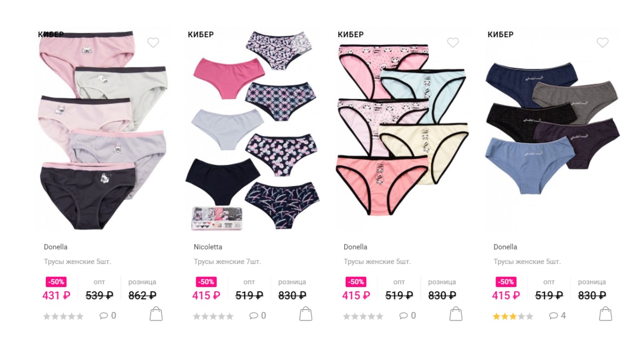The height and width of the screenshot is (346, 644).
Task: Open the Nicoletta brand link
Action: tap(208, 247)
